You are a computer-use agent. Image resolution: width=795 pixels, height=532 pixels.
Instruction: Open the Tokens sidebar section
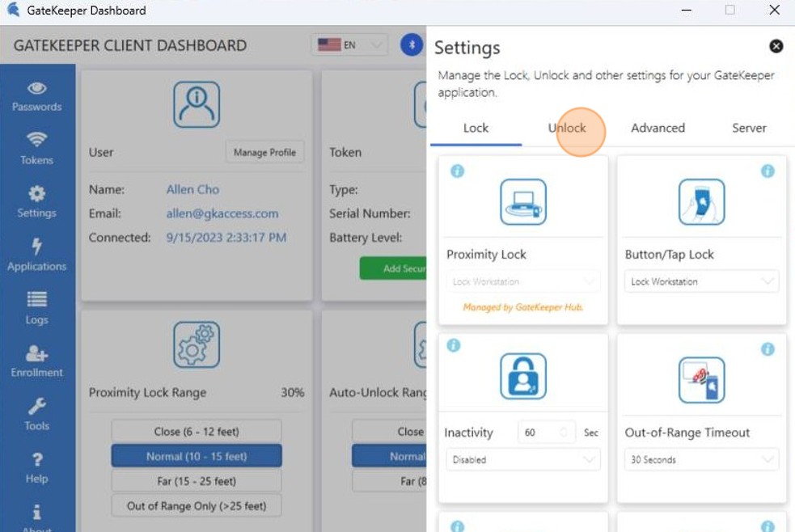click(37, 149)
